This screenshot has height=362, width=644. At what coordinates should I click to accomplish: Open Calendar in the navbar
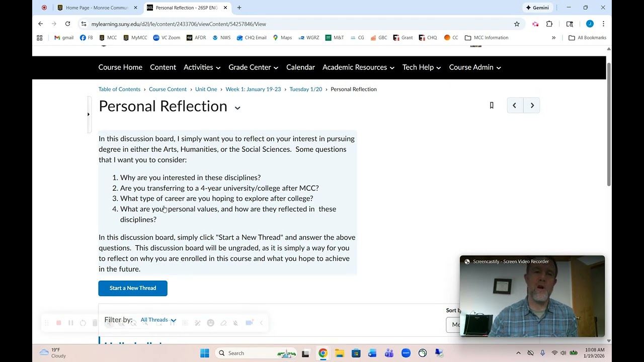pyautogui.click(x=300, y=67)
